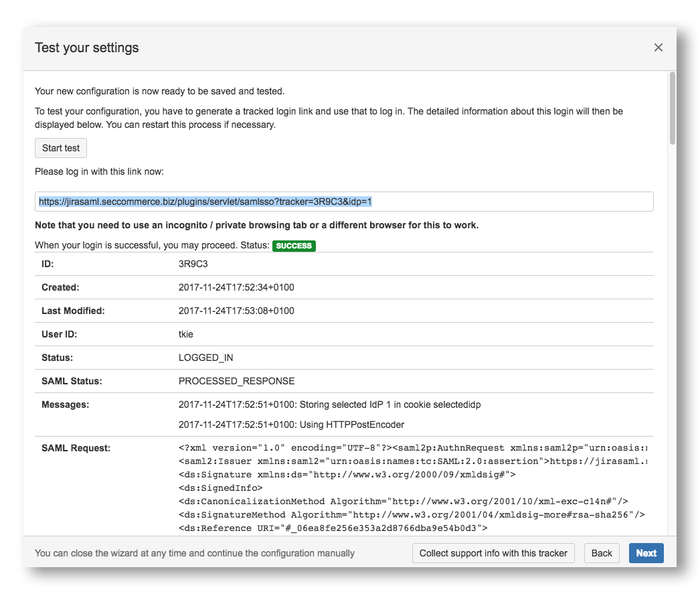Image resolution: width=700 pixels, height=604 pixels.
Task: Click the ds:SignatureMethod line in SAML Request
Action: (x=412, y=514)
